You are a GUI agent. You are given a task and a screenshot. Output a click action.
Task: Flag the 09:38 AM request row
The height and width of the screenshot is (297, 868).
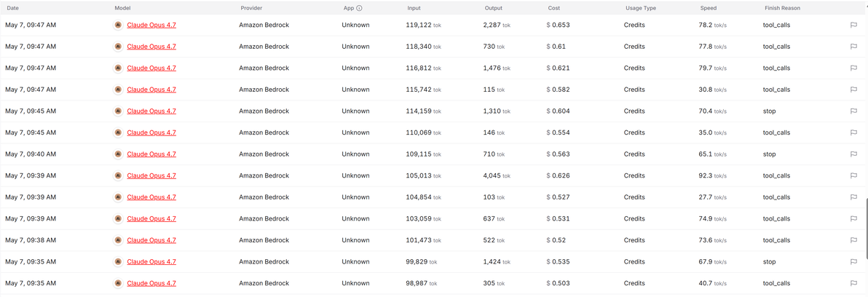853,241
